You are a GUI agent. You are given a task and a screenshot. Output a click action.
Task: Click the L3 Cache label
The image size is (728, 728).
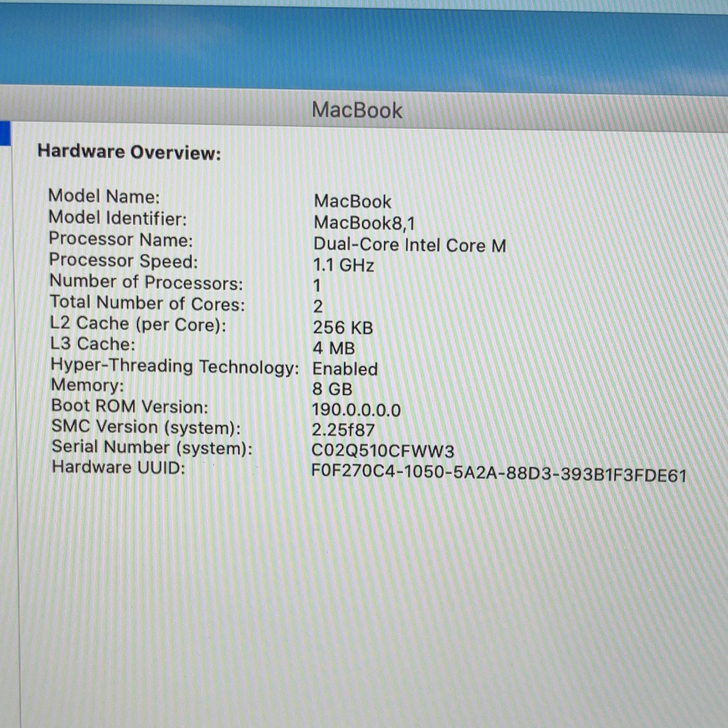click(x=93, y=344)
